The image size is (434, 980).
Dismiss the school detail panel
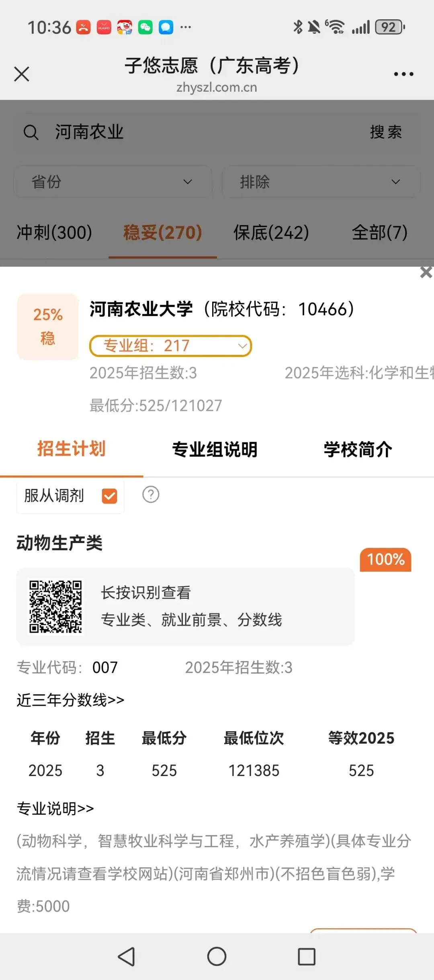pos(426,272)
